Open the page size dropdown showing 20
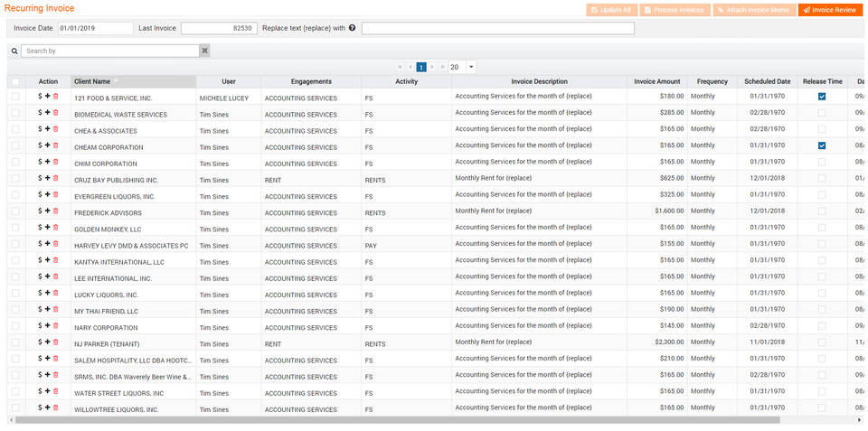Image resolution: width=868 pixels, height=431 pixels. pos(471,67)
